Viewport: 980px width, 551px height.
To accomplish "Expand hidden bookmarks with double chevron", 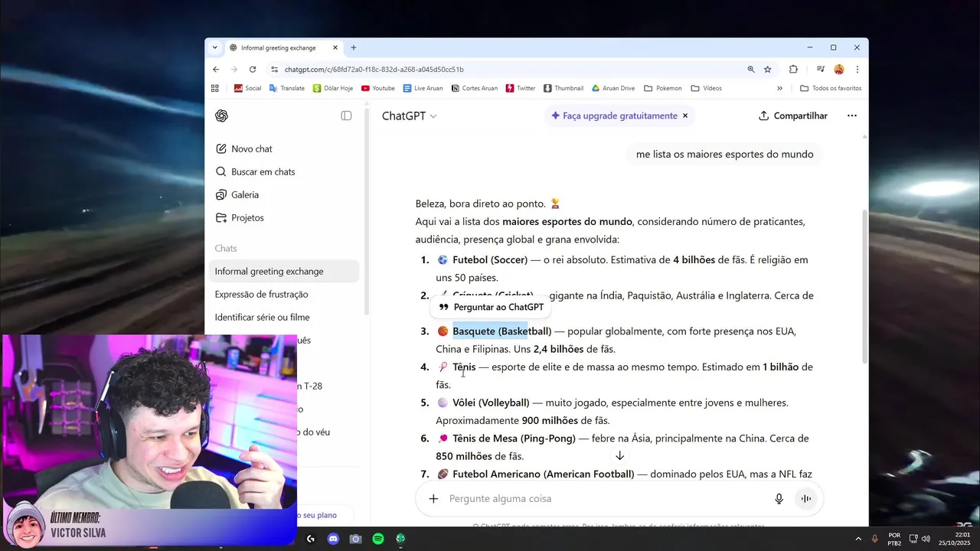I will pos(779,88).
